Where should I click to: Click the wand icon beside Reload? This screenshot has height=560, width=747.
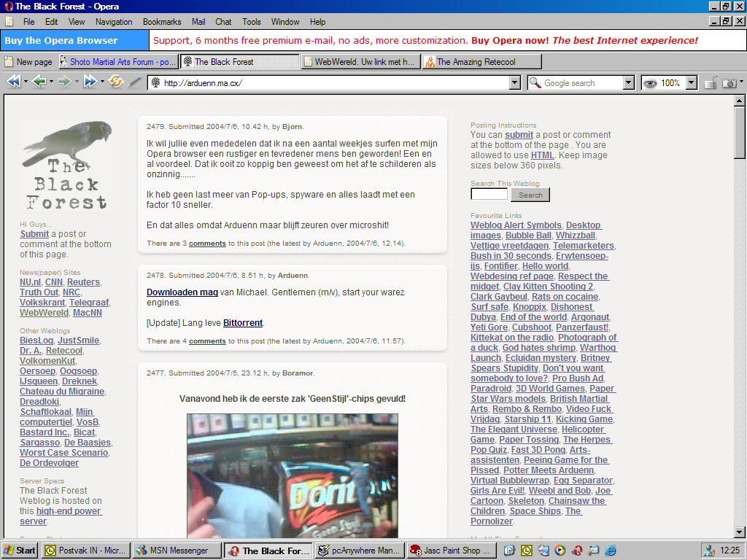click(x=135, y=82)
